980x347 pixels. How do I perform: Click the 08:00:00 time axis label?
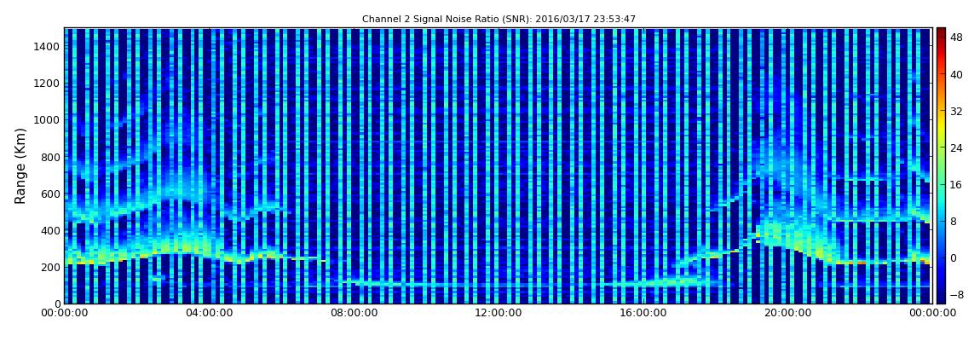tap(353, 313)
